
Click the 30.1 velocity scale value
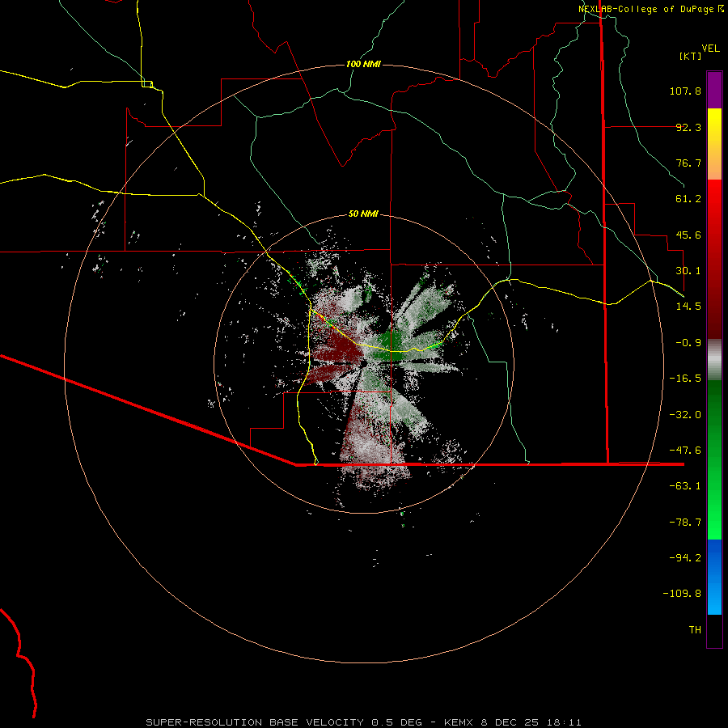click(688, 271)
